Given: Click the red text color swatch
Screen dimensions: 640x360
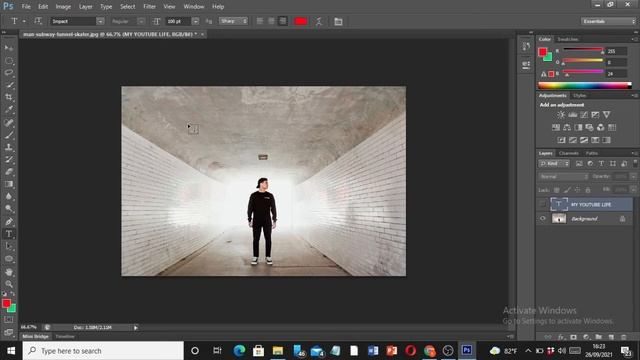Looking at the screenshot, I should click(301, 21).
